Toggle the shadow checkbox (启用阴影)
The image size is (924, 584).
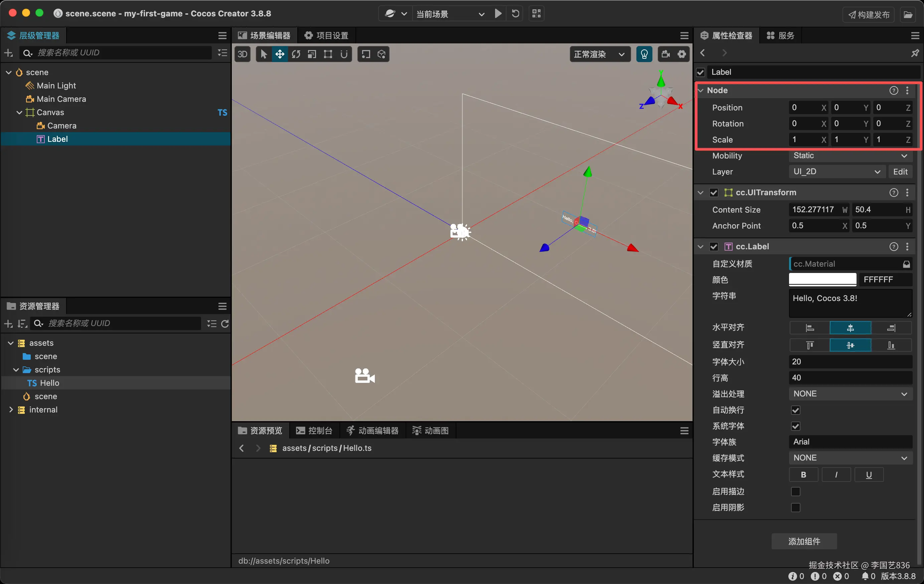click(x=795, y=507)
